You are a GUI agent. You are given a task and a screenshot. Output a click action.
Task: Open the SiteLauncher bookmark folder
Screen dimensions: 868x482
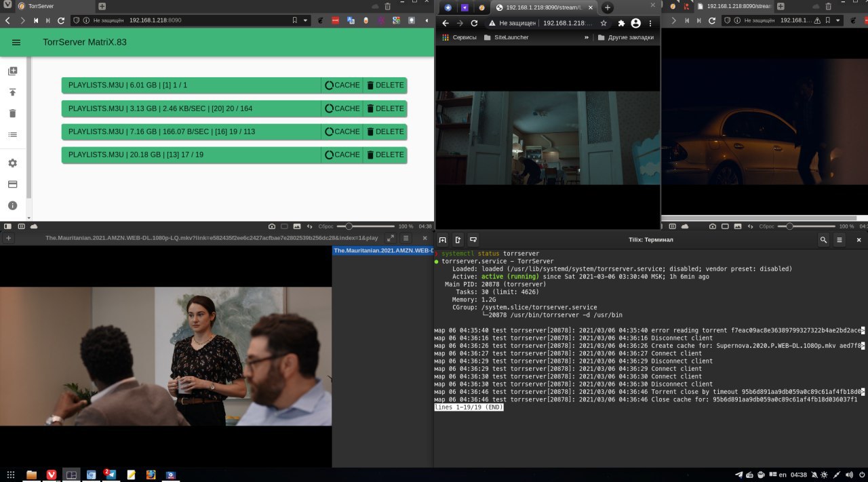click(506, 37)
